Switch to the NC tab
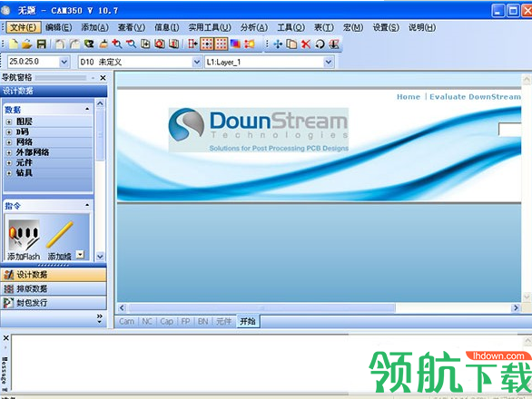 coord(147,321)
